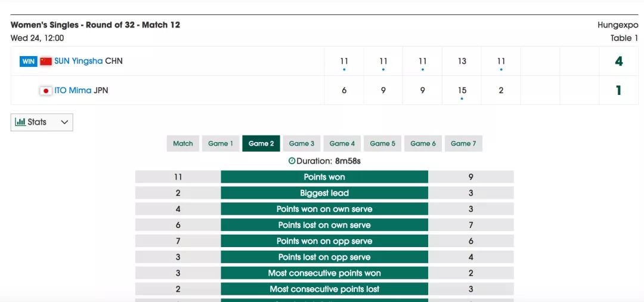Click the bar chart Stats icon
The width and height of the screenshot is (644, 302).
pyautogui.click(x=20, y=122)
